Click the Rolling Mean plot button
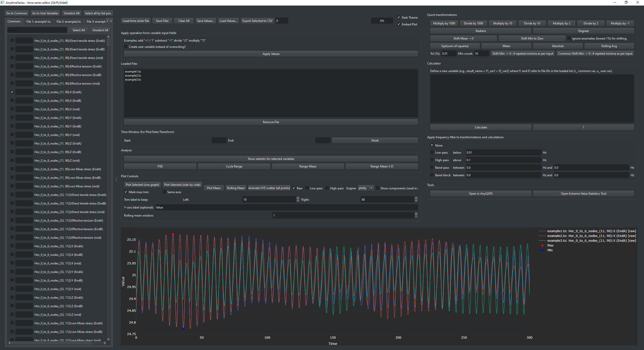Image resolution: width=644 pixels, height=350 pixels. [236, 188]
